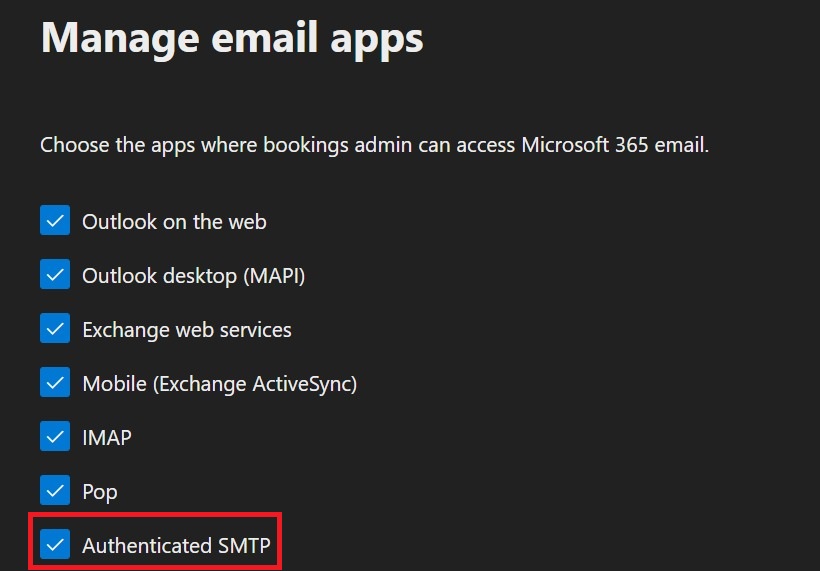Untick the Mobile (Exchange ActiveSync) checkbox
This screenshot has height=571, width=820.
[x=55, y=383]
